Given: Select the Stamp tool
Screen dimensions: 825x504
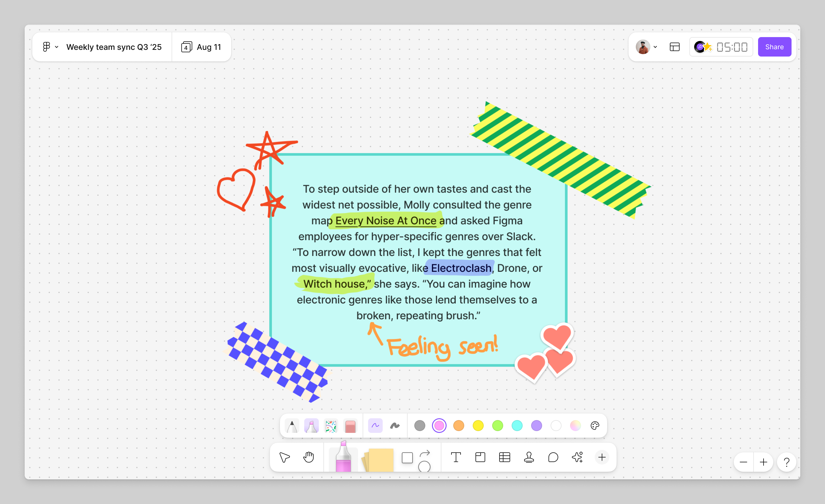Looking at the screenshot, I should coord(529,457).
